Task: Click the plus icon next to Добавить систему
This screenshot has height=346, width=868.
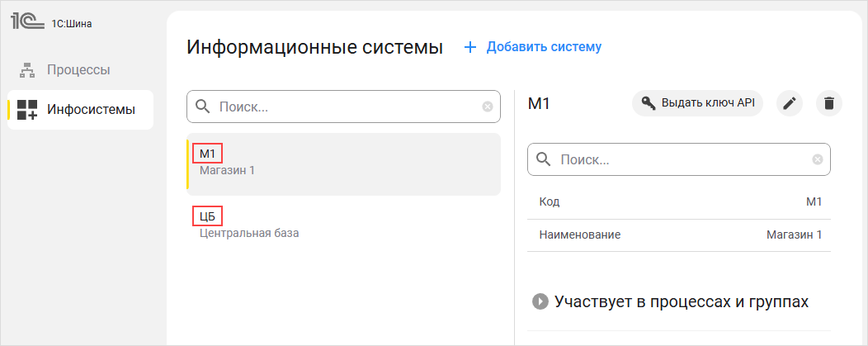Action: [470, 47]
